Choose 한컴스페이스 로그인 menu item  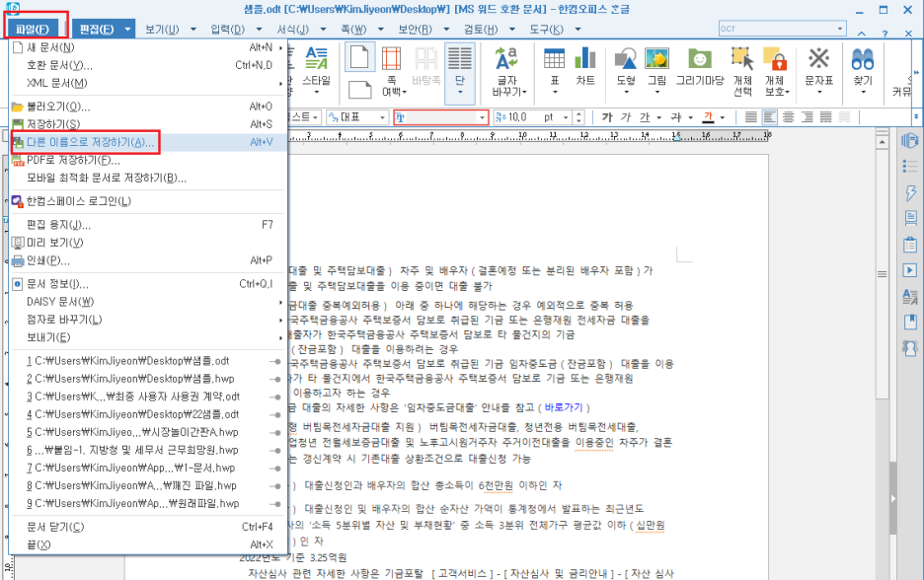(x=147, y=201)
